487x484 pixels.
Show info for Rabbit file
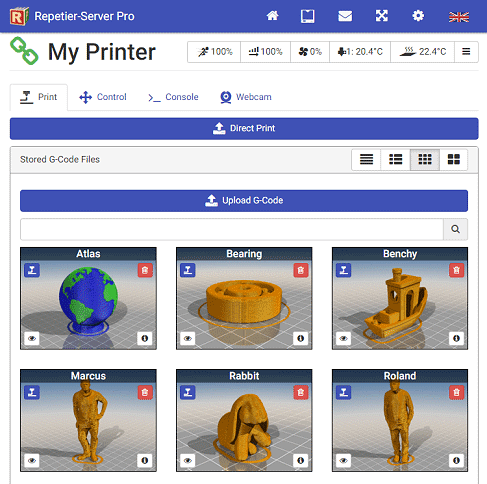pos(301,461)
